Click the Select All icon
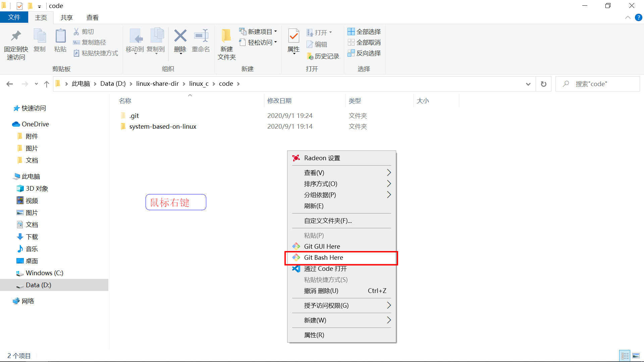 [351, 32]
